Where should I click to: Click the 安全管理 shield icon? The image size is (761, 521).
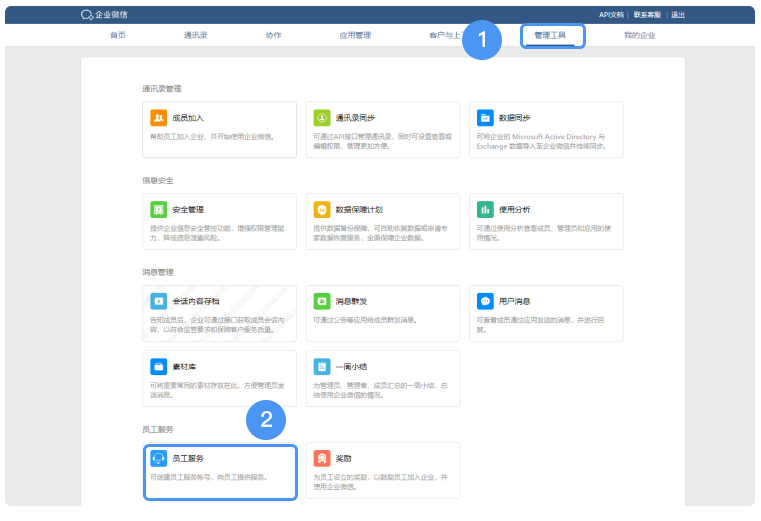pos(158,209)
